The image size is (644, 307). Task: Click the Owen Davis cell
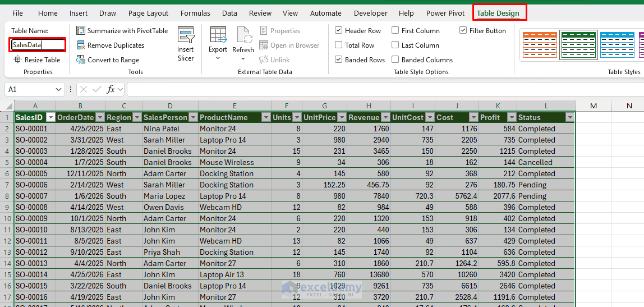170,207
